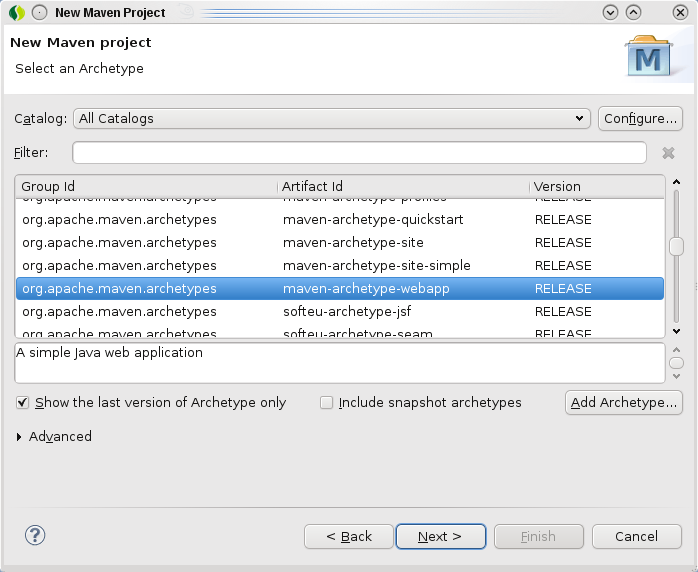The height and width of the screenshot is (572, 698).
Task: Click the archetype list scroll up arrow
Action: click(x=676, y=182)
